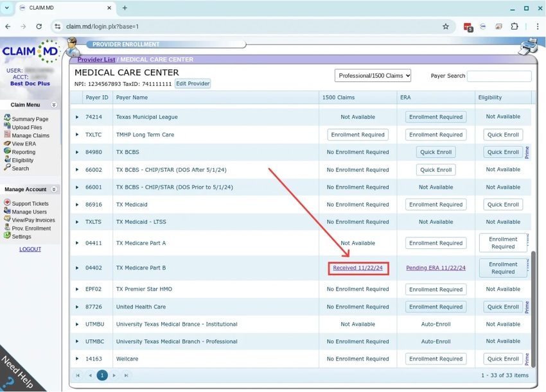Open the Settings icon in Manage Account
Screen dimensions: 546x392
click(x=7, y=235)
